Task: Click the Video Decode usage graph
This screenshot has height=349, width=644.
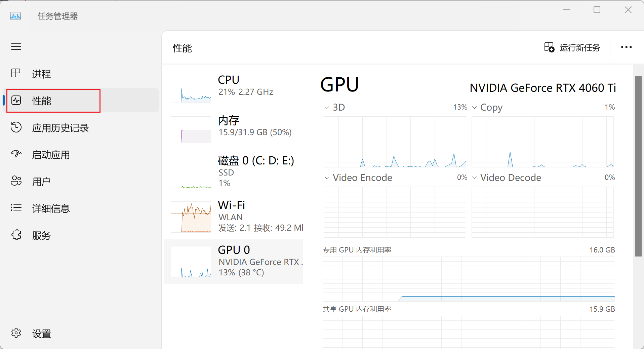Action: pos(542,212)
